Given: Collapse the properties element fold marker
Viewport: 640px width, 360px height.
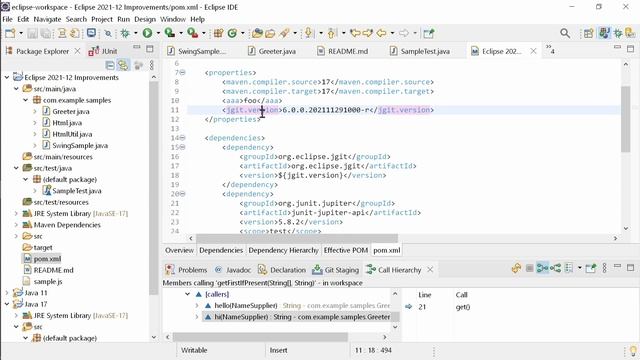Looking at the screenshot, I should click(x=182, y=73).
